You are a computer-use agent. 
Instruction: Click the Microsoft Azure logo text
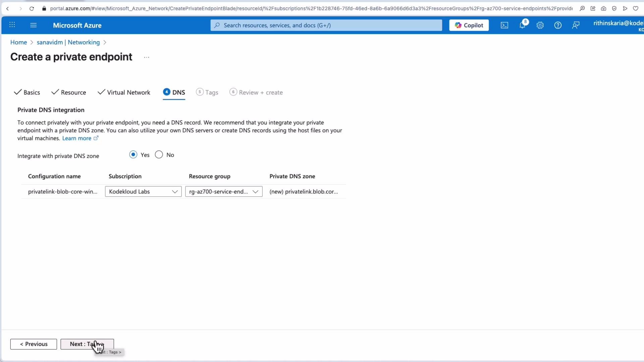[x=77, y=25]
